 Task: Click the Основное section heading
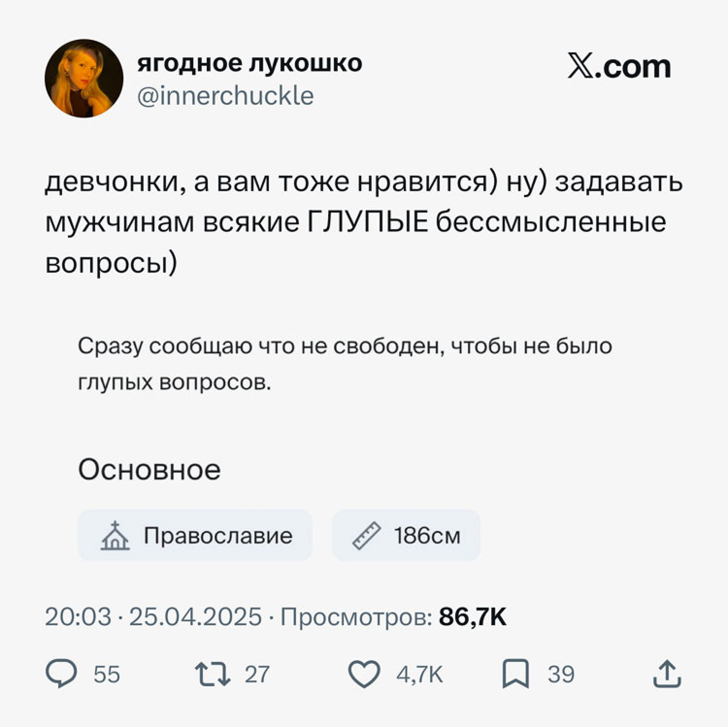click(x=149, y=470)
